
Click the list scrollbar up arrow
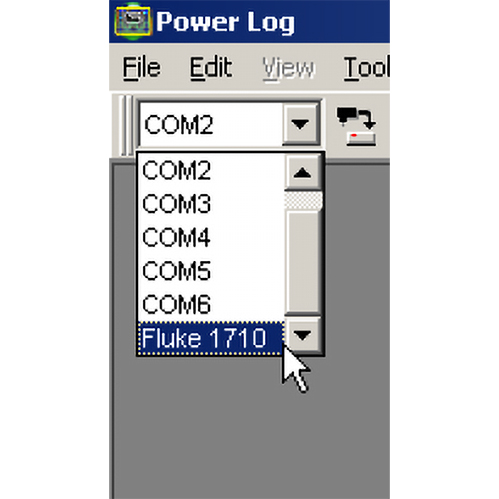tap(303, 172)
